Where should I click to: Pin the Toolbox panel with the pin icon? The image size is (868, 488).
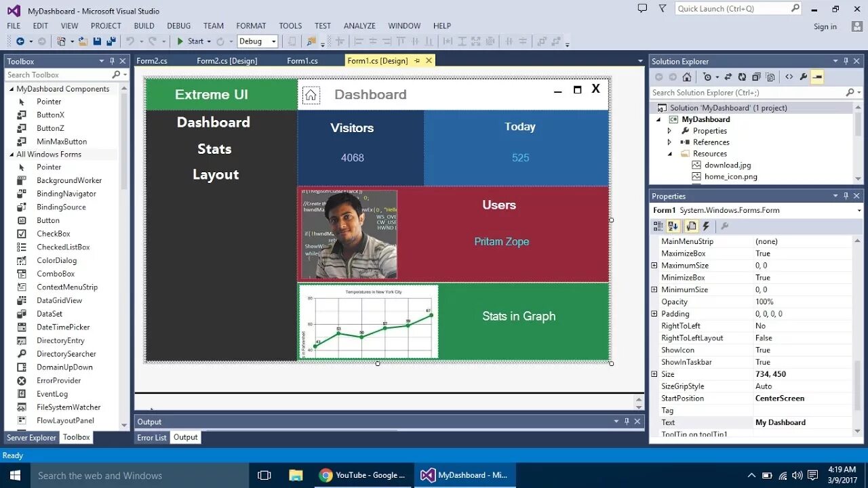pos(113,61)
